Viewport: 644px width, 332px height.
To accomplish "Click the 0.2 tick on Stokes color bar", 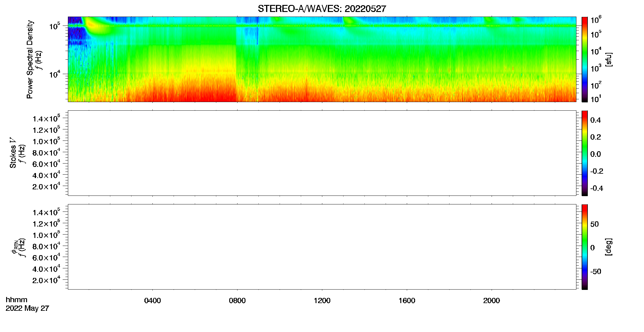I will (x=595, y=137).
